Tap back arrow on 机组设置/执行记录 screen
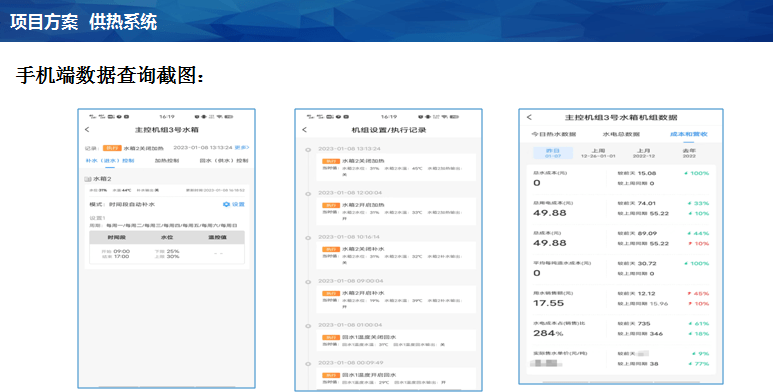 pyautogui.click(x=304, y=130)
